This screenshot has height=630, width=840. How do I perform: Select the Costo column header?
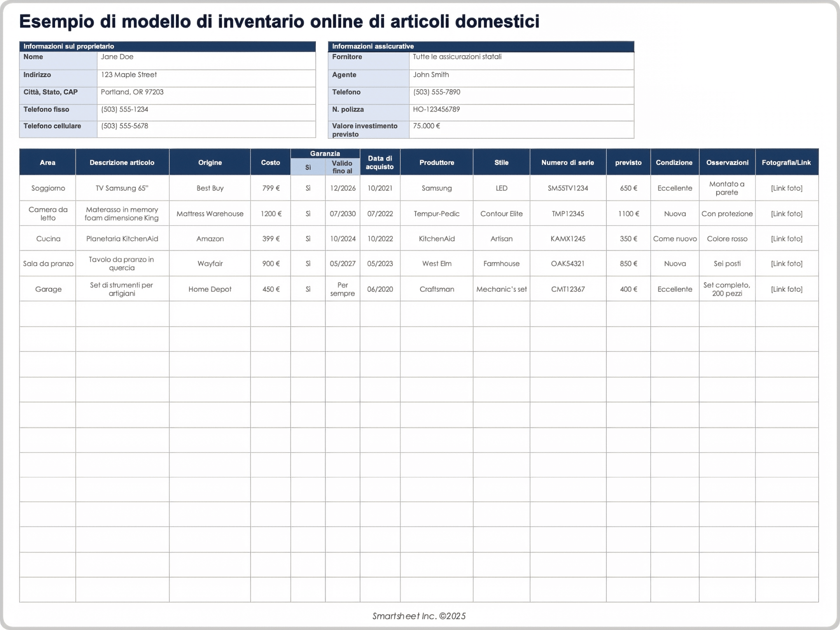(270, 162)
